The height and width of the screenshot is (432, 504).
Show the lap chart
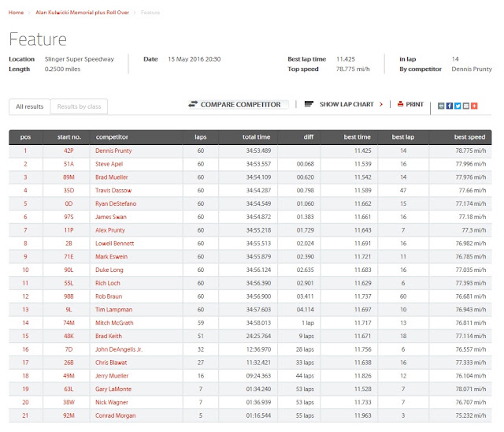coord(346,104)
